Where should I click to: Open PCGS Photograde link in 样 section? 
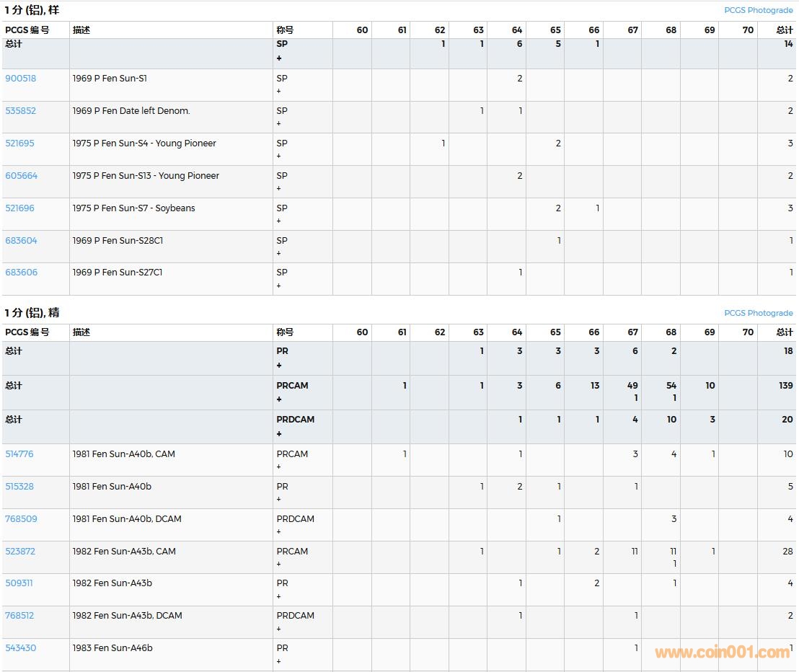758,11
